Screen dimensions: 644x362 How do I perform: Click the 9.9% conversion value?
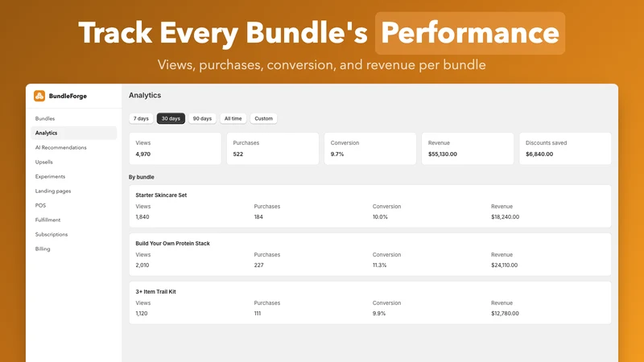coord(379,314)
